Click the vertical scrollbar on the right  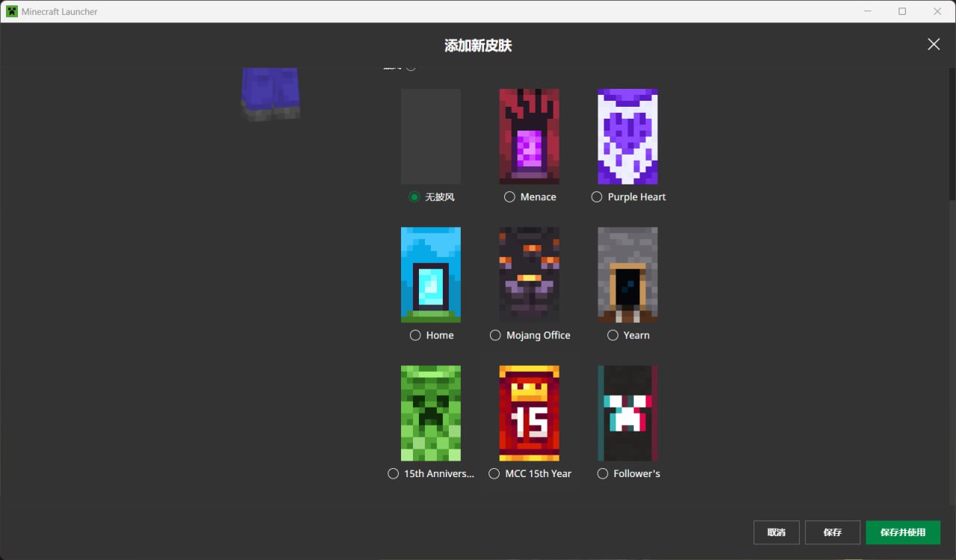pos(952,134)
